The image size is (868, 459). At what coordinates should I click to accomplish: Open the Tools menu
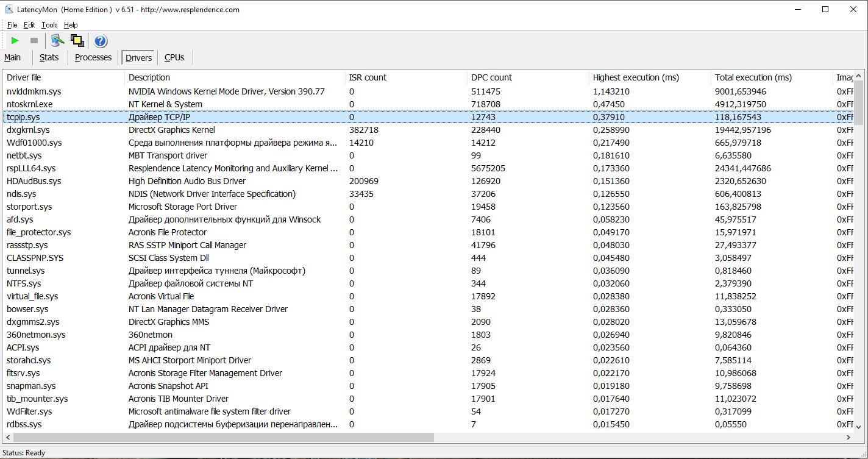[49, 25]
